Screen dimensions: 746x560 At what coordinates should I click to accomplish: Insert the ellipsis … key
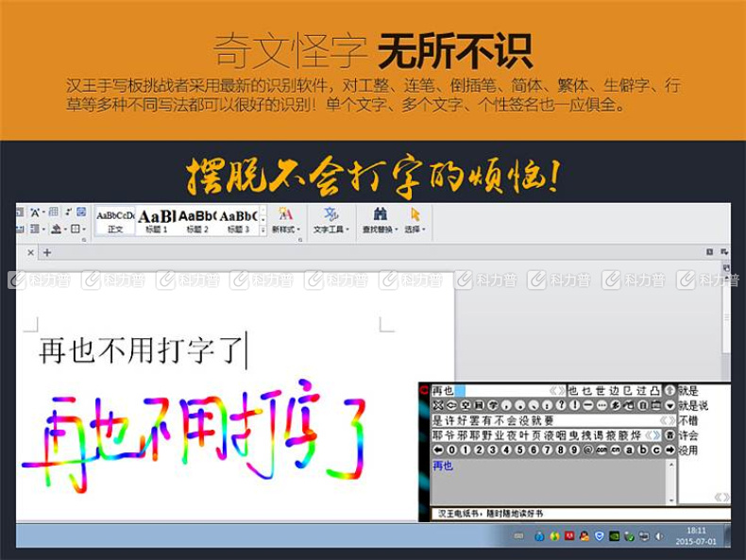click(602, 406)
